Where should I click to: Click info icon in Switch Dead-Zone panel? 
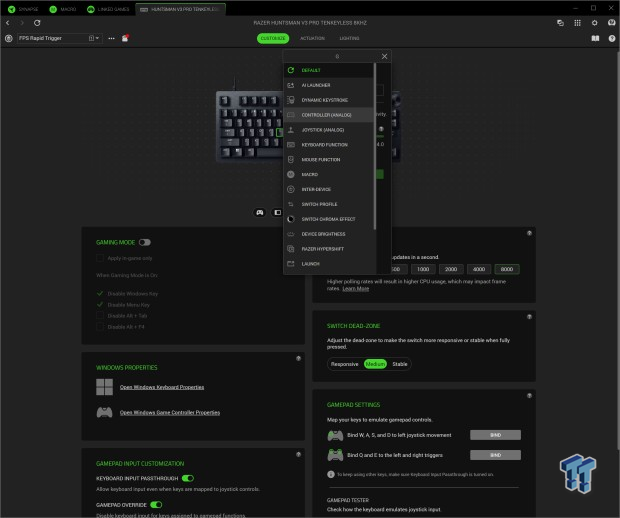tap(529, 317)
